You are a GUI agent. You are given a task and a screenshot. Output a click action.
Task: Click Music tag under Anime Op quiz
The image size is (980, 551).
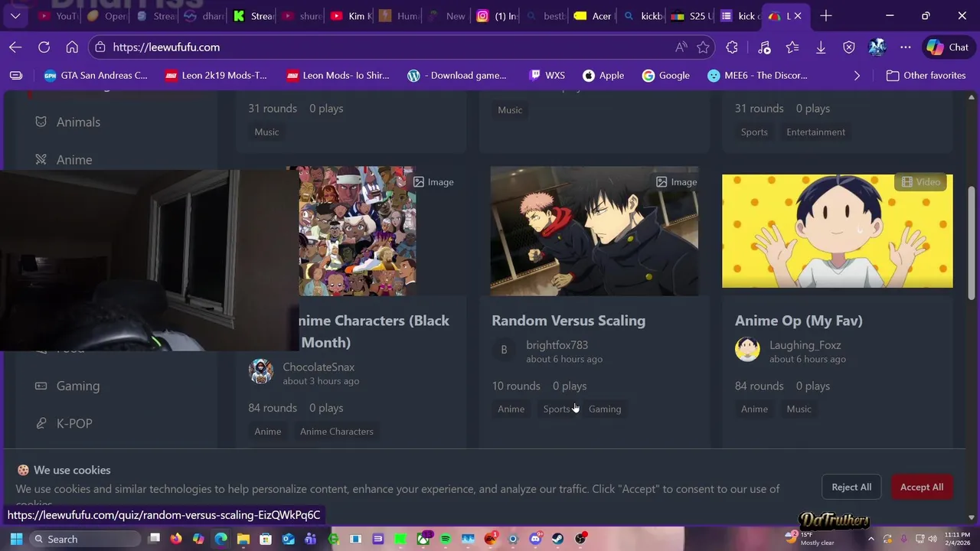pyautogui.click(x=799, y=409)
